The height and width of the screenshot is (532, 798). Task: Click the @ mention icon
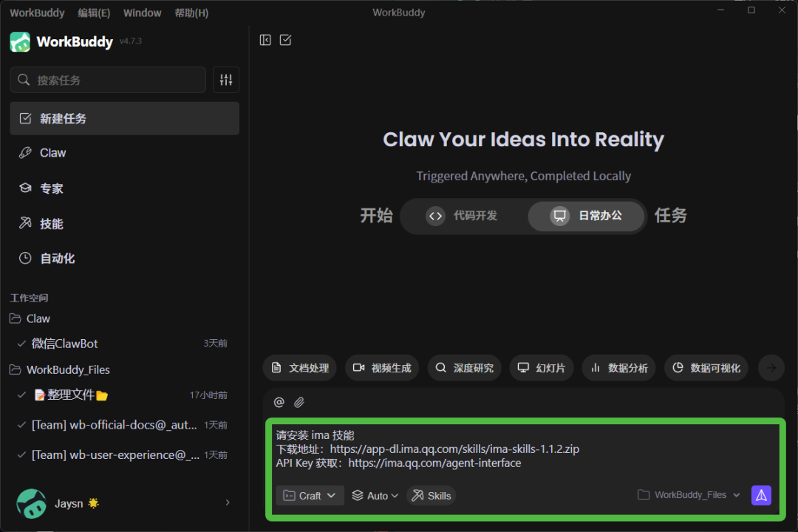[279, 402]
